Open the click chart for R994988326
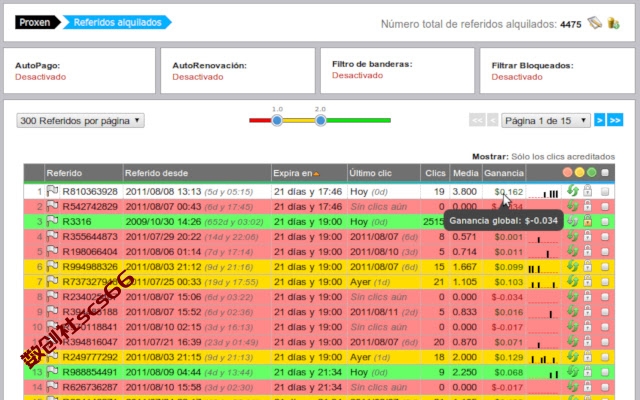This screenshot has height=400, width=640. click(543, 268)
